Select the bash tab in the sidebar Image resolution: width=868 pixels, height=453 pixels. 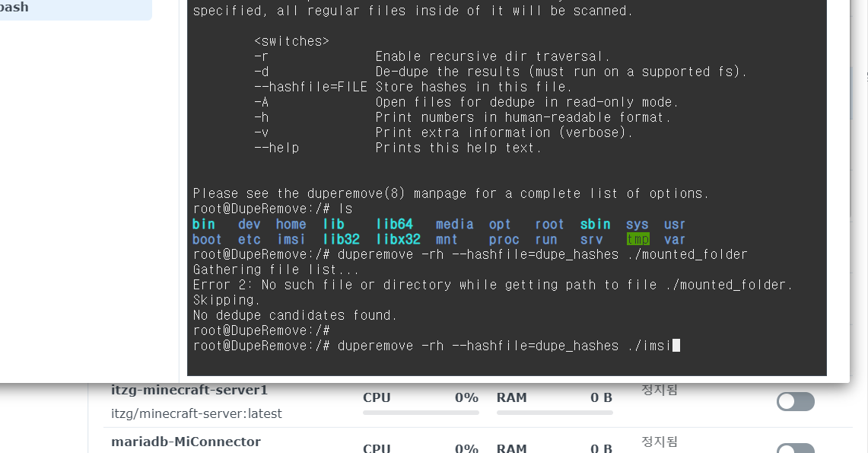(x=76, y=8)
